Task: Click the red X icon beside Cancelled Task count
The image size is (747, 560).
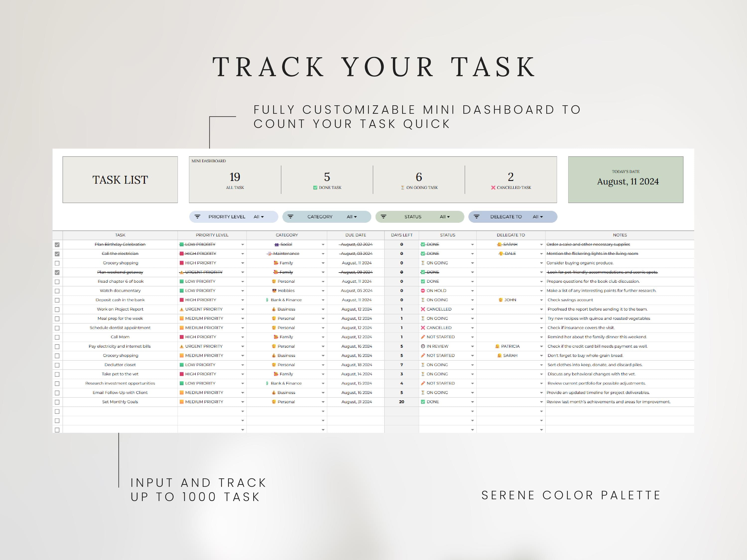Action: tap(493, 187)
